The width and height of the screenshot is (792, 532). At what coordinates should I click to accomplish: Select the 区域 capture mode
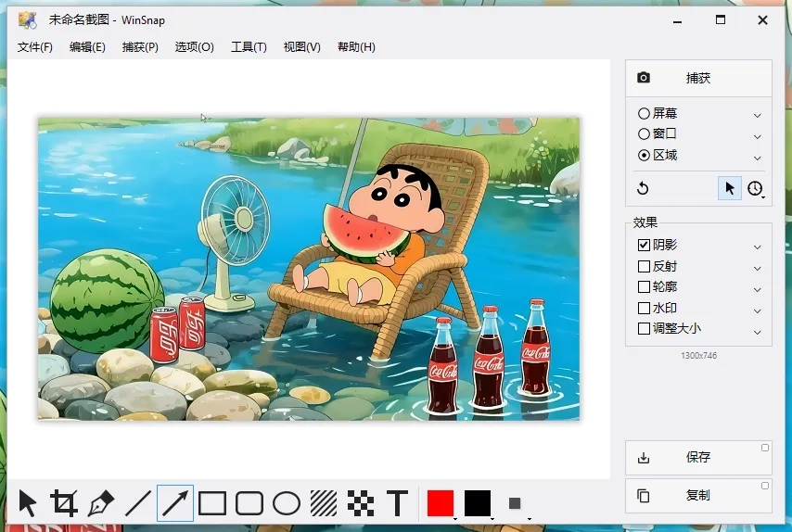(658, 155)
